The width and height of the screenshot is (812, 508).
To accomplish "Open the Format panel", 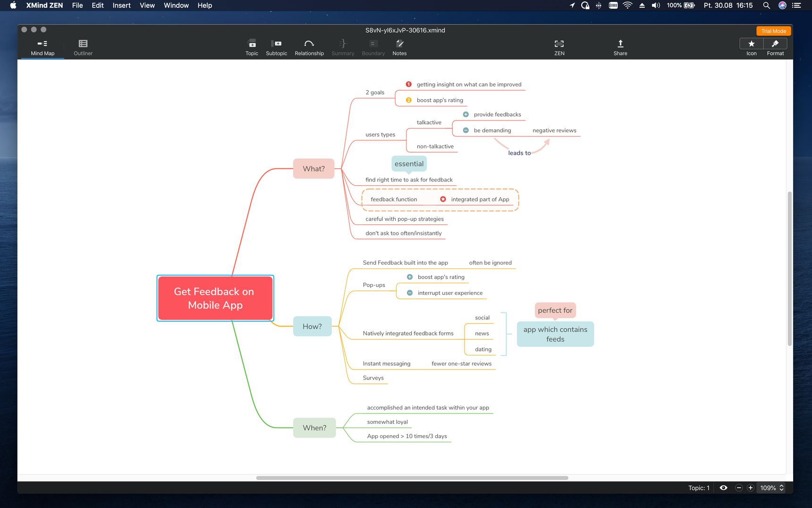I will click(775, 43).
